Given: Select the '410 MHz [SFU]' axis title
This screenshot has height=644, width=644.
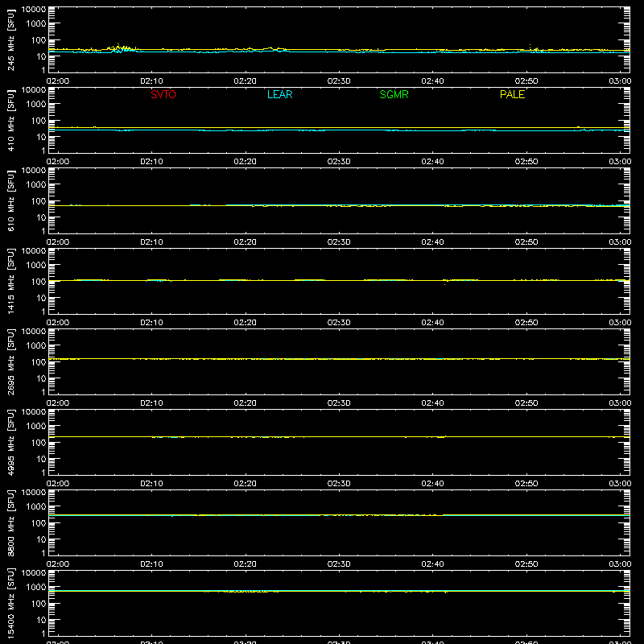Looking at the screenshot, I should 10,121.
